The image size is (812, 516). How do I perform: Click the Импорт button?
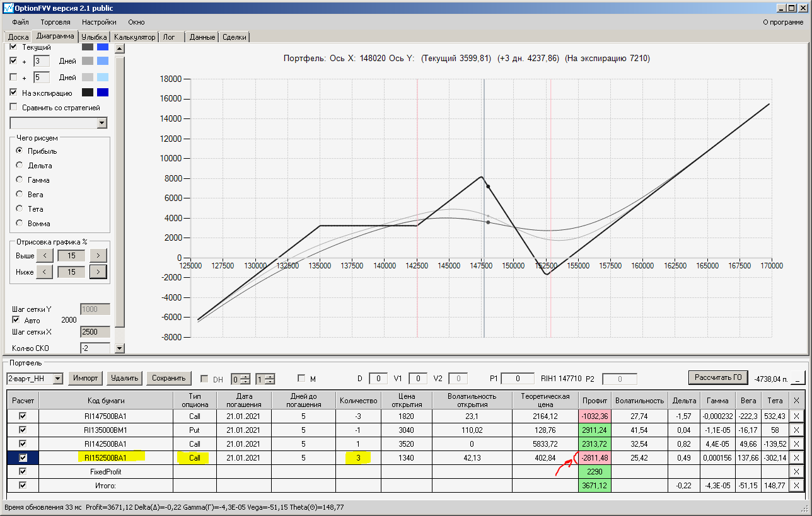click(x=85, y=378)
